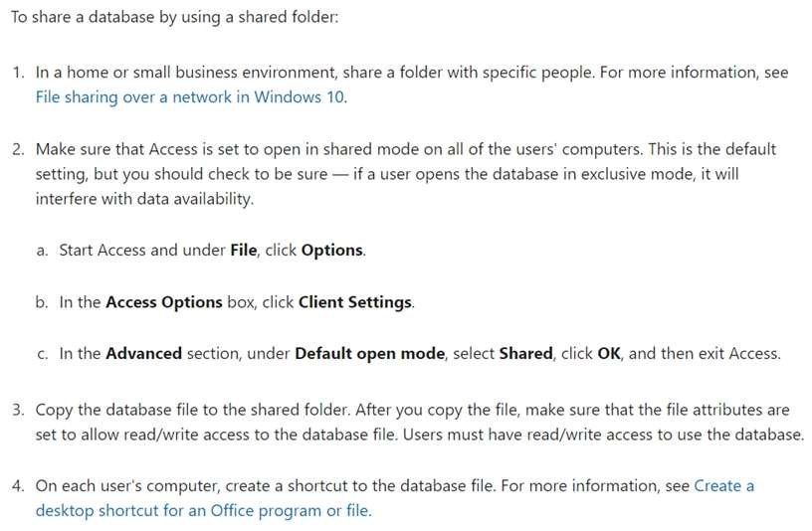The width and height of the screenshot is (812, 531).
Task: Open the File sharing over a network link
Action: pyautogui.click(x=191, y=97)
